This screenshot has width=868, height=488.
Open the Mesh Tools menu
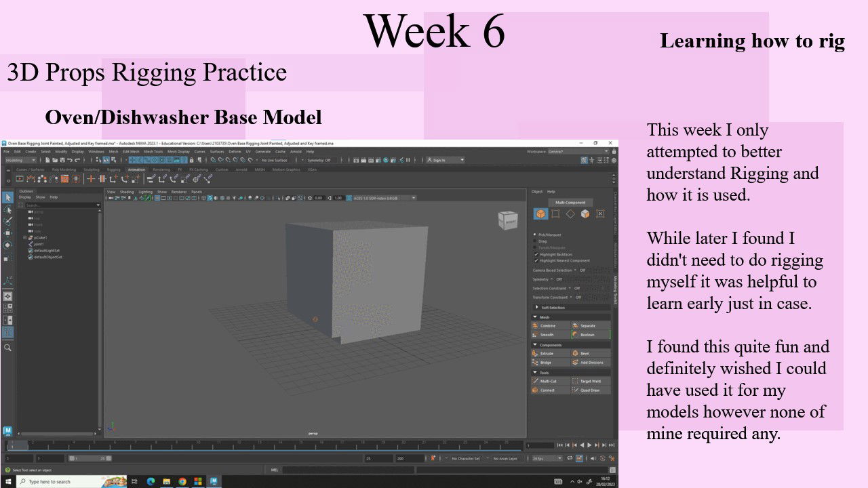tap(153, 152)
